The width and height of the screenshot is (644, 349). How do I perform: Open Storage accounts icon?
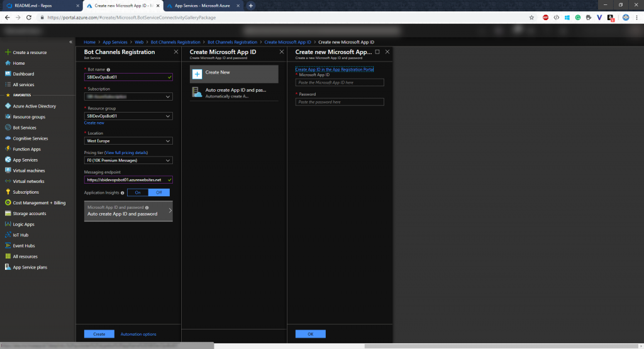[8, 213]
